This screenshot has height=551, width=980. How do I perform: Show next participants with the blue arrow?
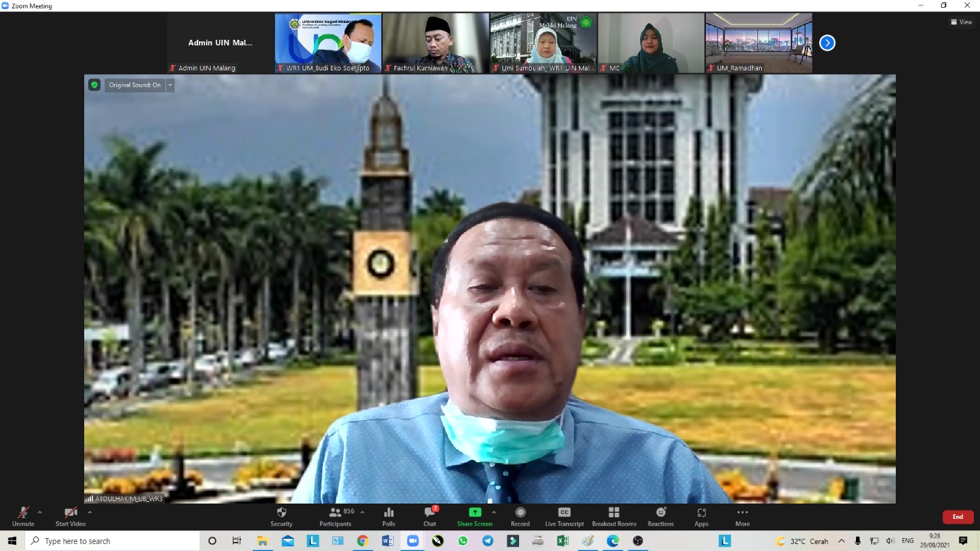coord(827,43)
